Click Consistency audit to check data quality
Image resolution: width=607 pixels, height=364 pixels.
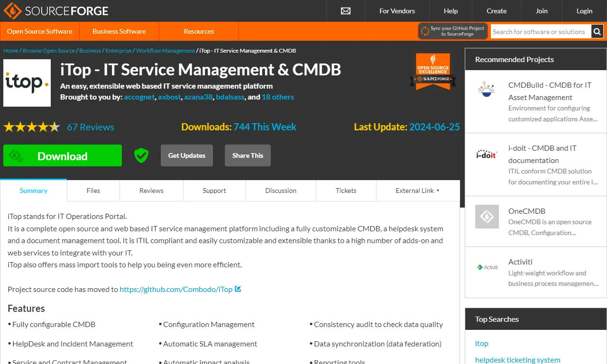[x=378, y=324]
